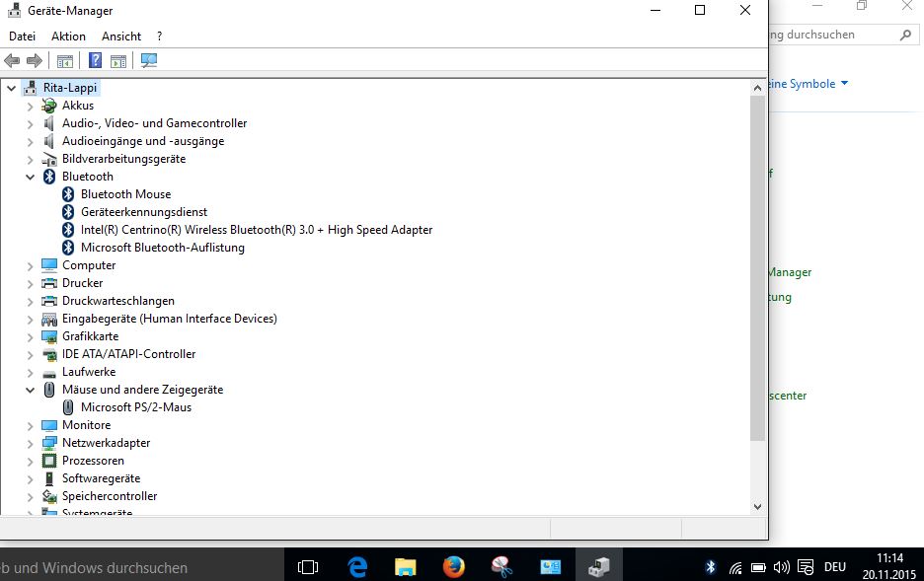The width and height of the screenshot is (924, 581).
Task: Click the Akkus battery icon
Action: pyautogui.click(x=49, y=106)
